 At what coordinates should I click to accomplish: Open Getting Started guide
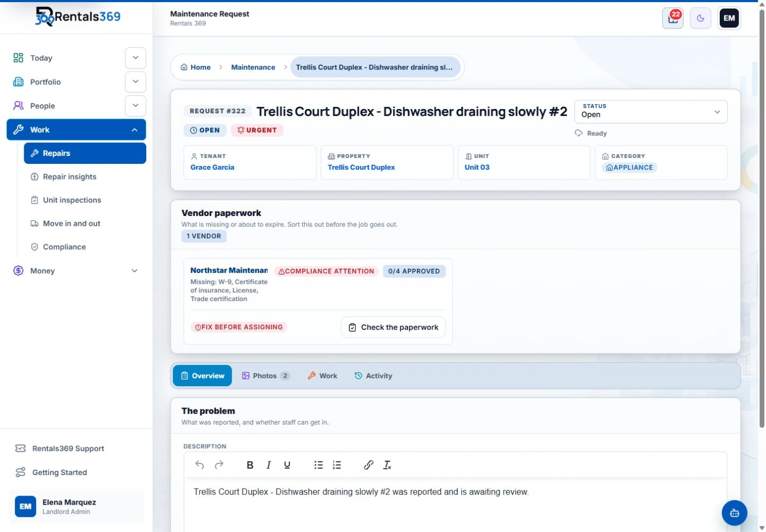point(59,472)
